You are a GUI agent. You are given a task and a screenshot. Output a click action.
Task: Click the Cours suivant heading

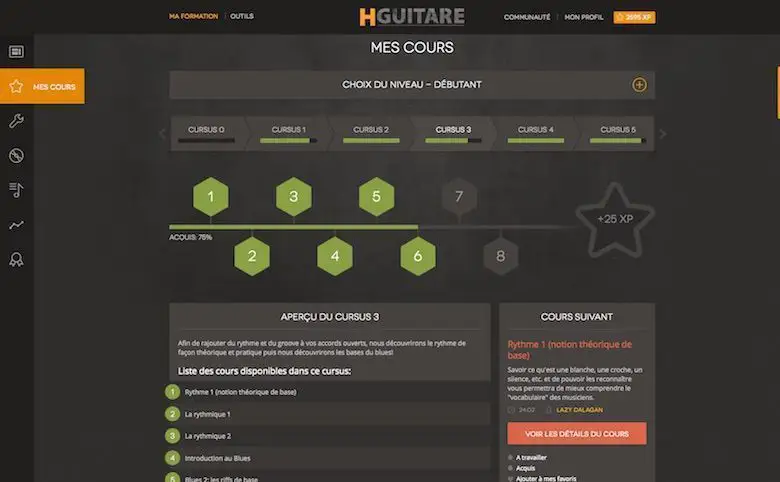(x=577, y=317)
